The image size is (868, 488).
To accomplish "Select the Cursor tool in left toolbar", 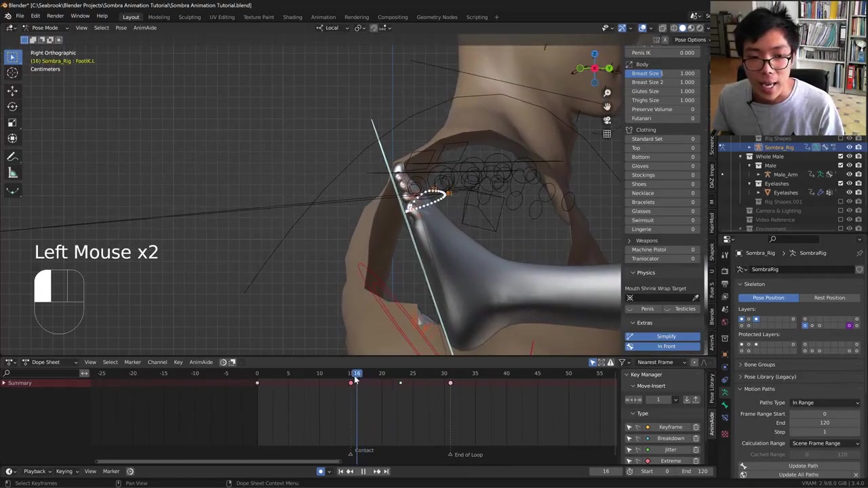I will 12,73.
